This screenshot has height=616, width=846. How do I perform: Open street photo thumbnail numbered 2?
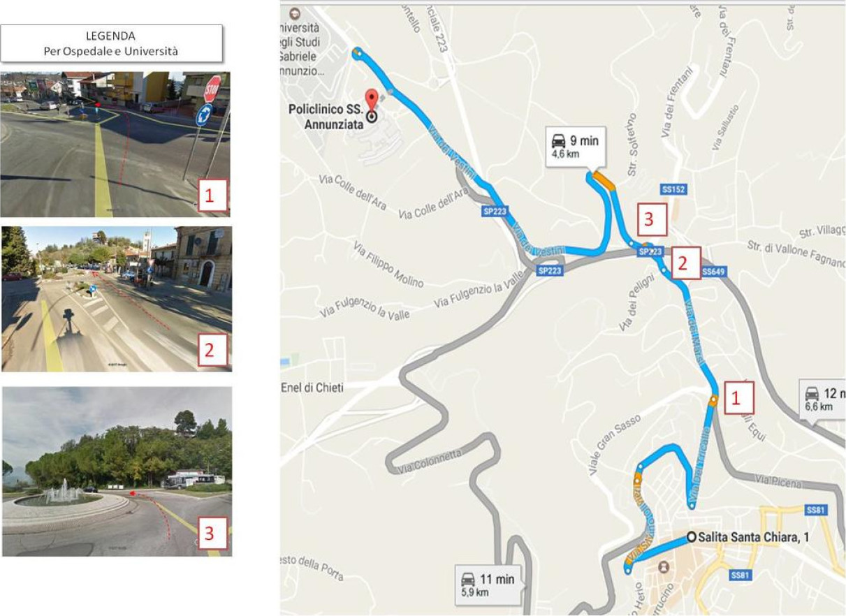coord(116,298)
